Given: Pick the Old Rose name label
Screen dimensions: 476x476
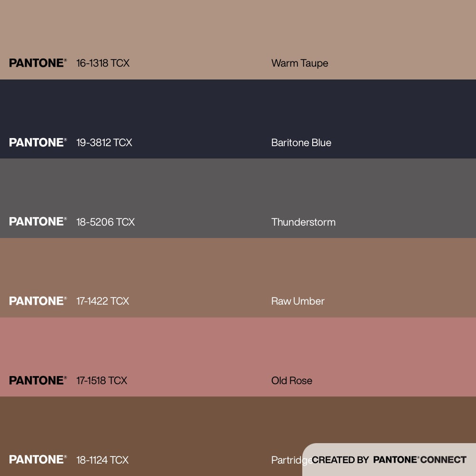Looking at the screenshot, I should 291,380.
